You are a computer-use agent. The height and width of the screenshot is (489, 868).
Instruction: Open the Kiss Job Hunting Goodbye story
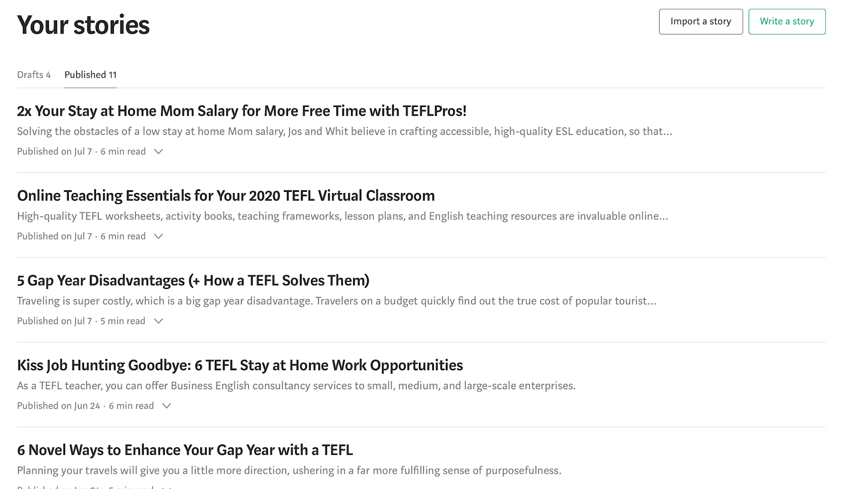pos(240,365)
